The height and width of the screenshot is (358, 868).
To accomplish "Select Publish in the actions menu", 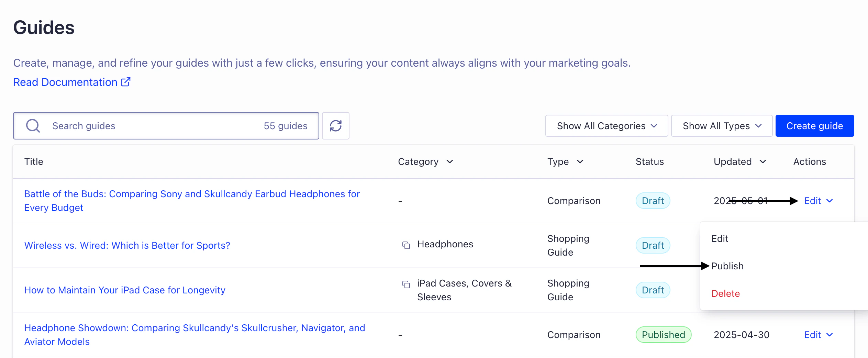I will pyautogui.click(x=727, y=266).
